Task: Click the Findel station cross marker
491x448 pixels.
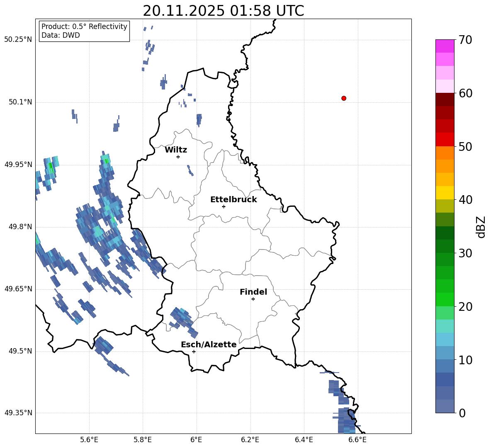Action: click(x=253, y=299)
